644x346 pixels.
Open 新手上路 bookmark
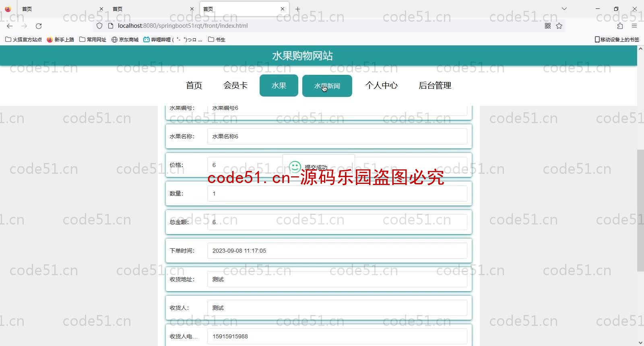pos(60,39)
